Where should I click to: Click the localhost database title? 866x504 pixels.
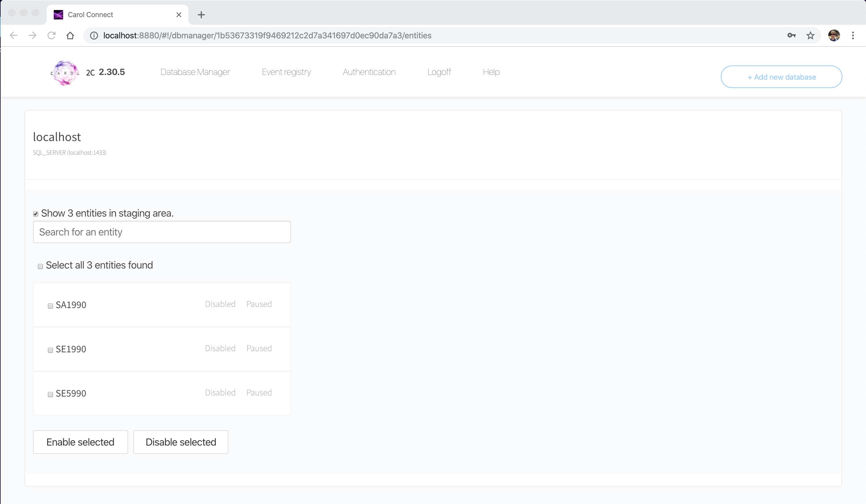(x=57, y=137)
